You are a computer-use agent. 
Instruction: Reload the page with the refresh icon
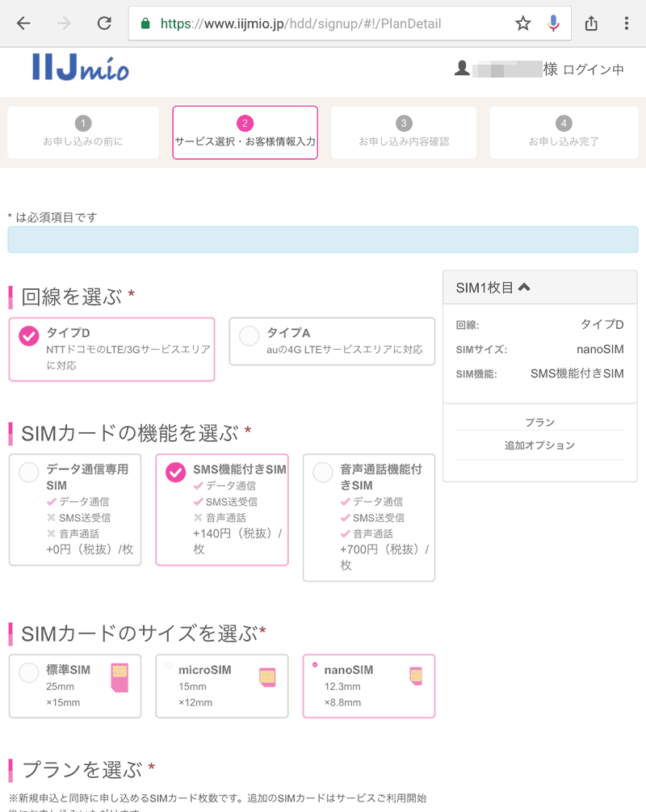[104, 23]
